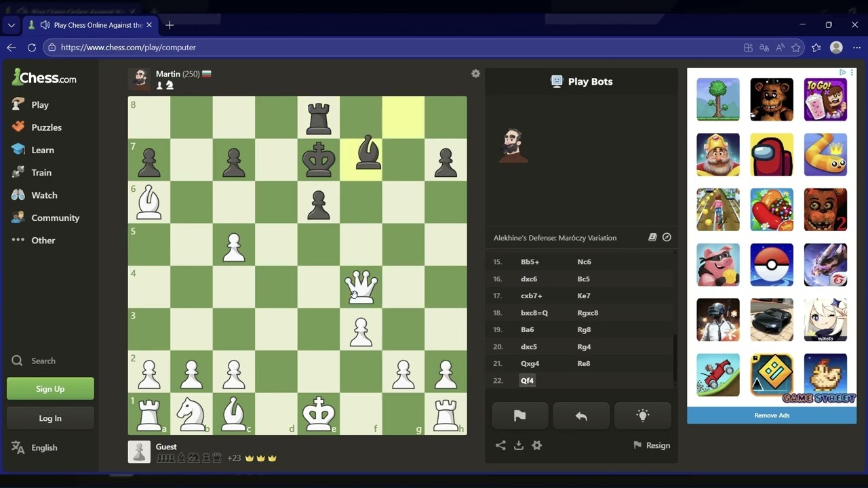
Task: Reload the page with refresh icon
Action: pyautogui.click(x=31, y=47)
